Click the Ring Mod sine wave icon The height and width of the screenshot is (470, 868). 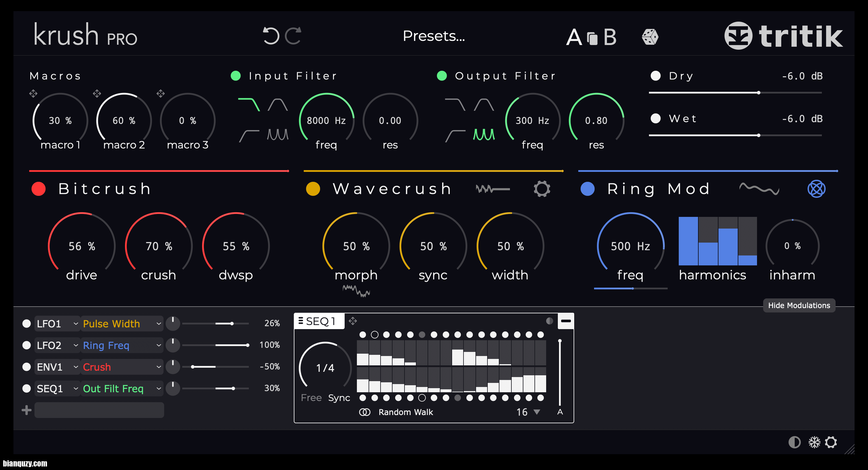click(x=759, y=189)
